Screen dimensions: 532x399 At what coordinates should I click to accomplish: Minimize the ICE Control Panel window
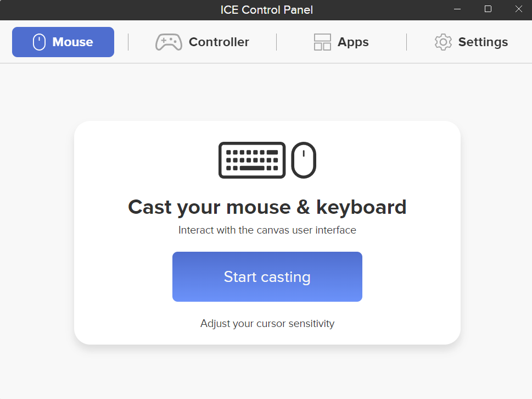click(457, 9)
